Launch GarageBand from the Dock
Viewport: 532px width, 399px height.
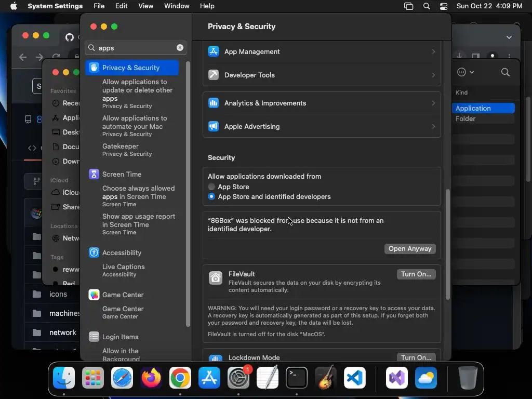click(326, 378)
